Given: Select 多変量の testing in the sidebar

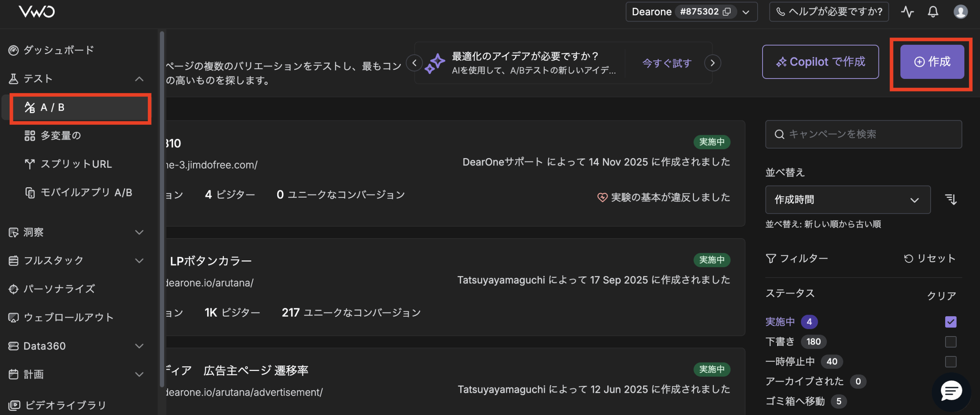Looking at the screenshot, I should 60,135.
